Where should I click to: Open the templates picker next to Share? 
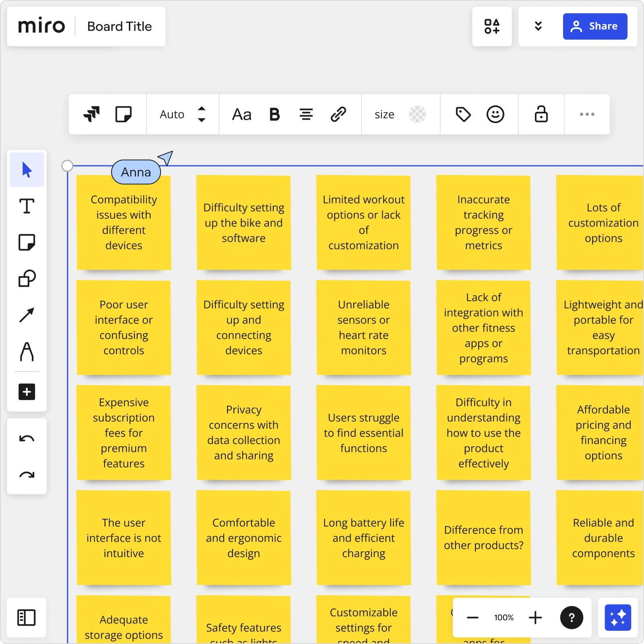click(x=492, y=26)
